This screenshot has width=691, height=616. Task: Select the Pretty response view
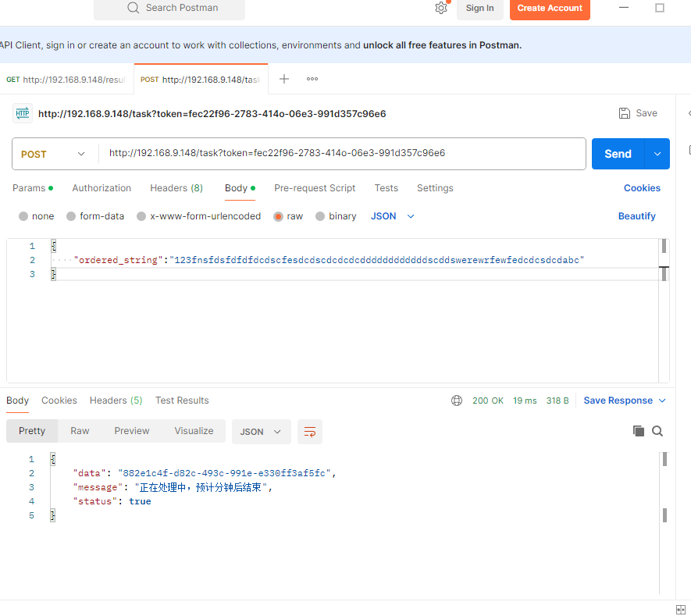click(32, 431)
